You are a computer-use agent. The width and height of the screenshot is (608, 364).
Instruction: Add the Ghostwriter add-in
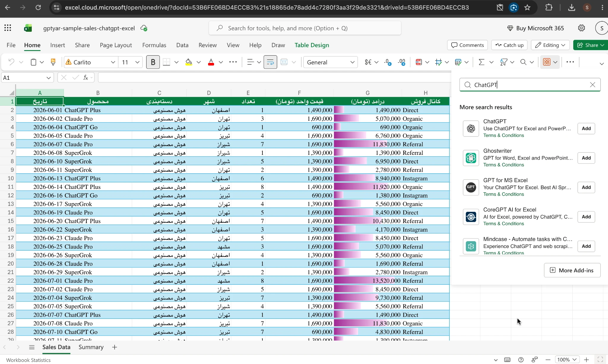[586, 158]
